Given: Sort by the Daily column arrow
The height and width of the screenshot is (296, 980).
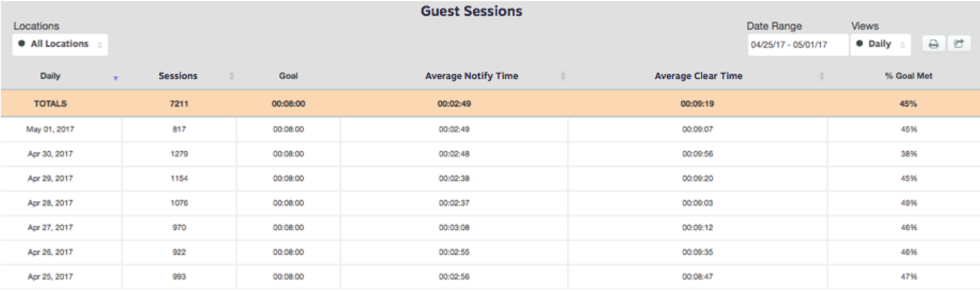Looking at the screenshot, I should point(115,78).
